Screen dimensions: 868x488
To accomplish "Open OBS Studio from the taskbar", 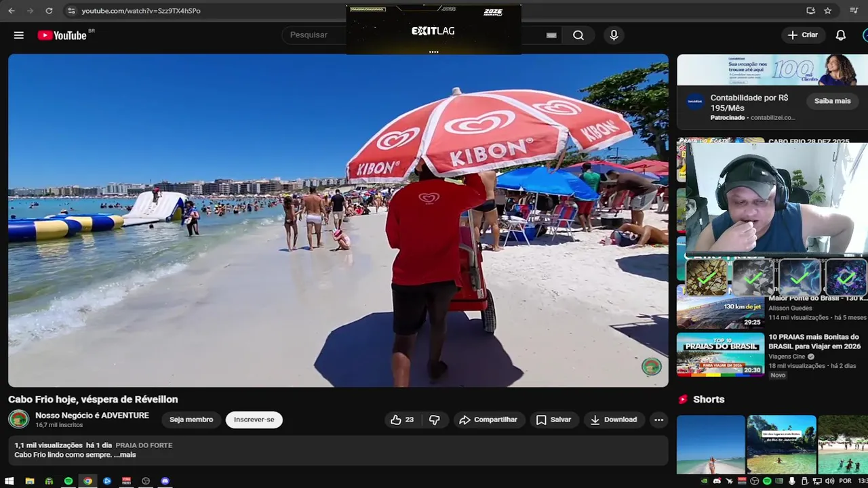I will tap(146, 481).
